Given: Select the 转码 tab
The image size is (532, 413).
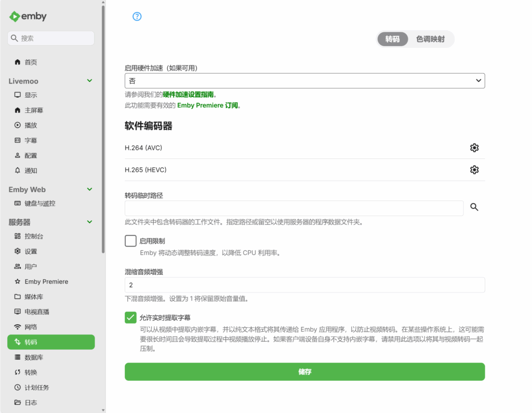Looking at the screenshot, I should 393,39.
